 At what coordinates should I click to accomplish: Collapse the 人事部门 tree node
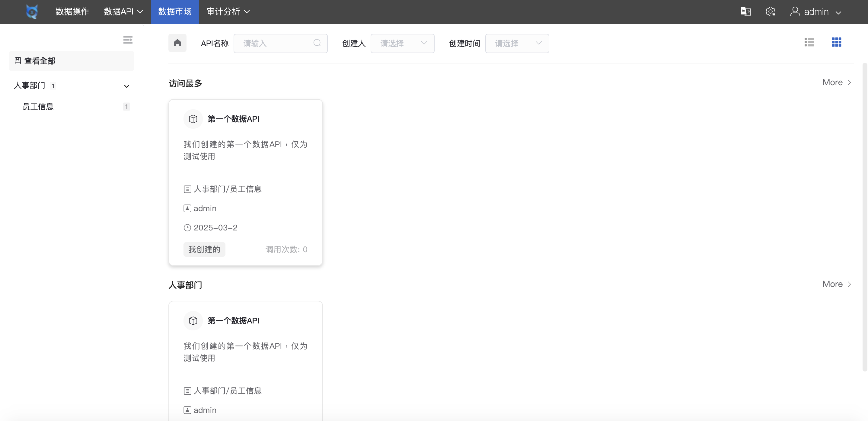point(127,86)
